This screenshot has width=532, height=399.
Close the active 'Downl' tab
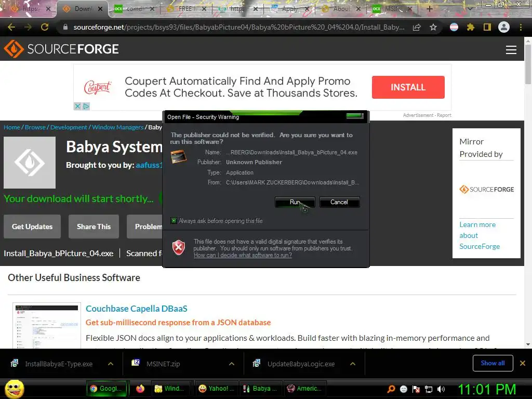(100, 9)
